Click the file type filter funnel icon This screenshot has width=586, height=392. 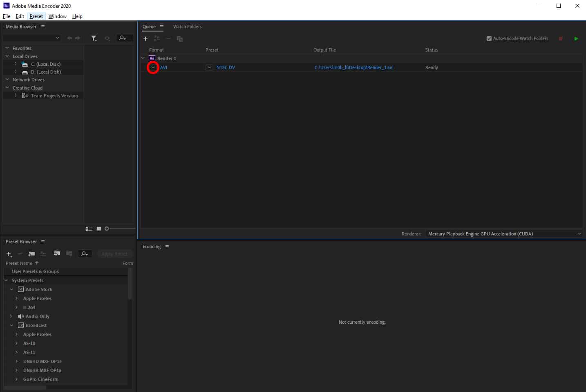pos(94,38)
